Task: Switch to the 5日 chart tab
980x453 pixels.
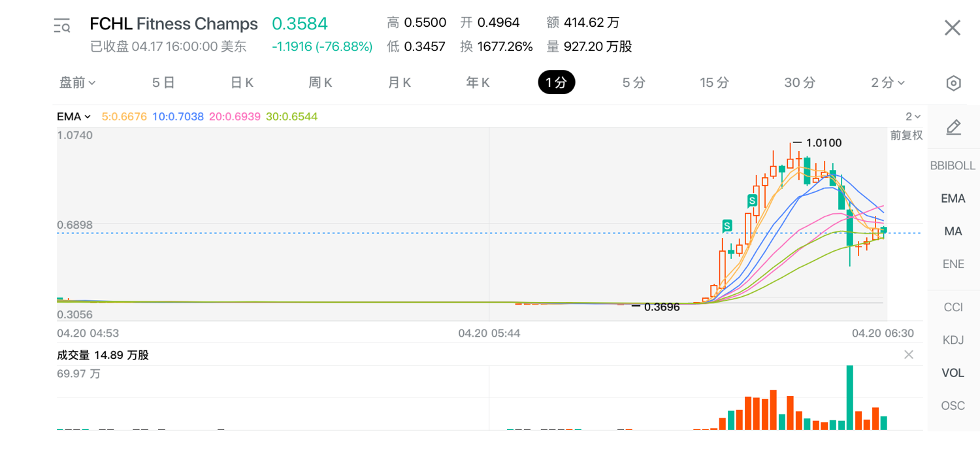Action: (163, 83)
